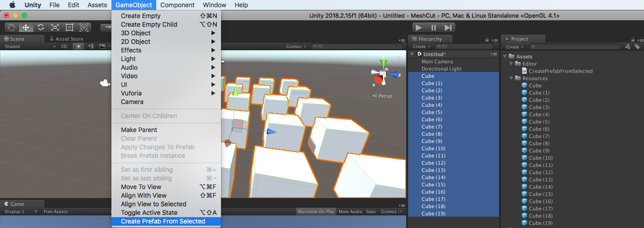This screenshot has height=228, width=644.
Task: Open the Project tab
Action: 524,39
